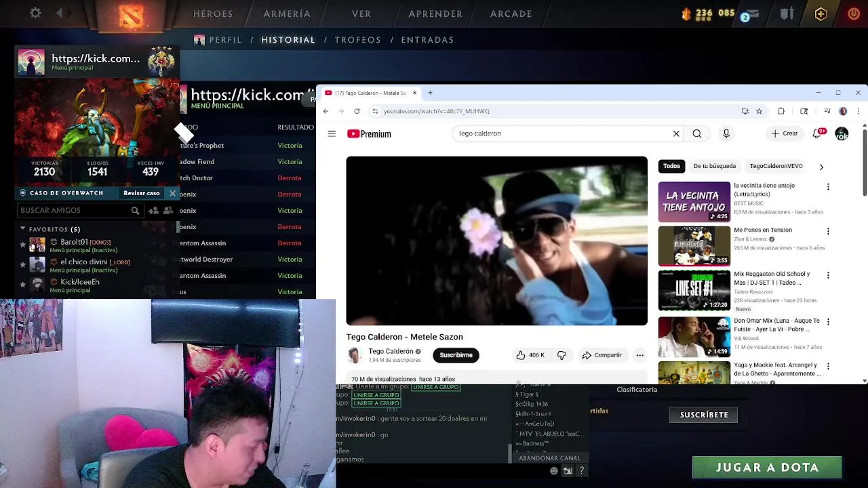868x488 pixels.
Task: Switch to the HISTORIAL tab
Action: 288,40
